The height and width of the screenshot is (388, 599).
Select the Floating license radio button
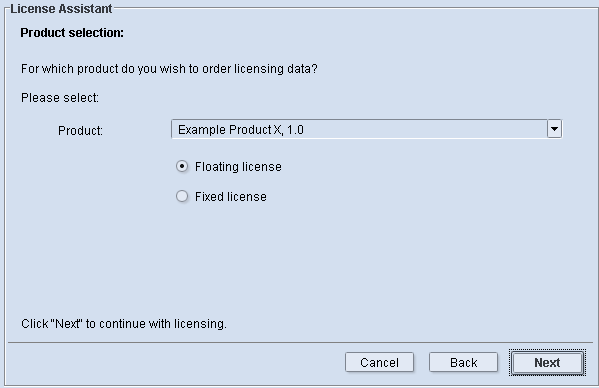182,167
